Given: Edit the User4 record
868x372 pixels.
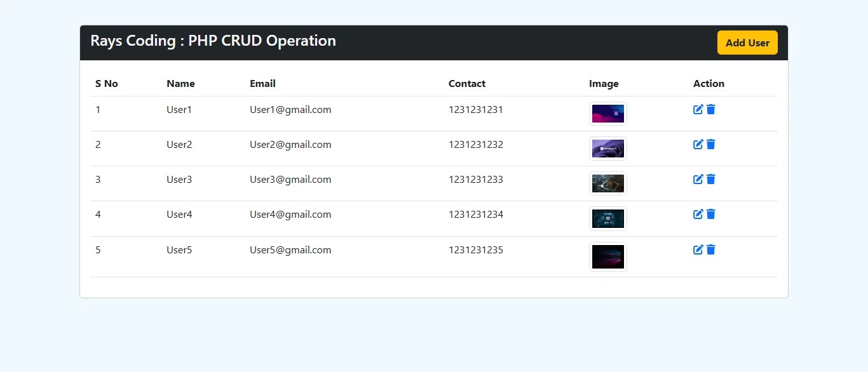Looking at the screenshot, I should tap(698, 214).
